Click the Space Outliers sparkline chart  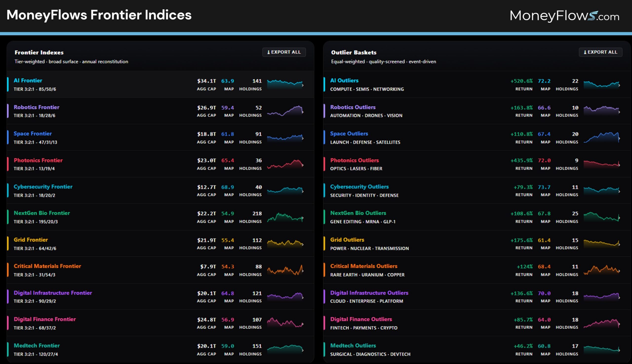(x=602, y=137)
